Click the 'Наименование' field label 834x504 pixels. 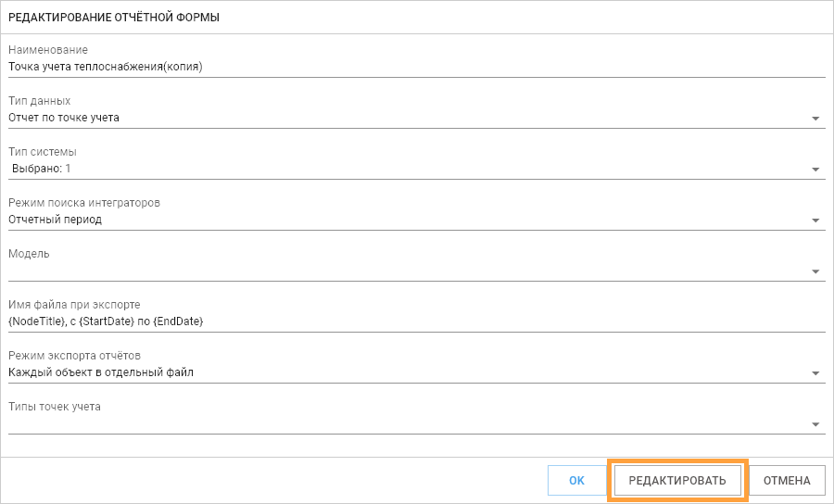48,50
